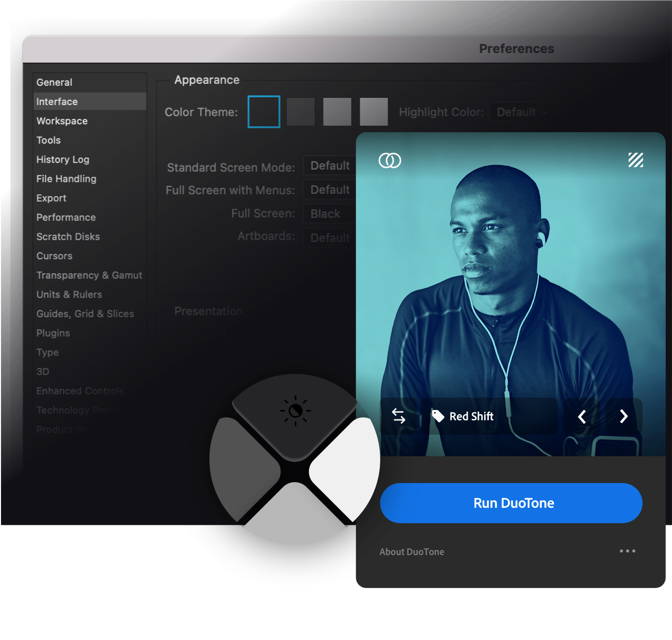Open the Artboards dropdown
Screen dimensions: 672x640
pyautogui.click(x=330, y=238)
